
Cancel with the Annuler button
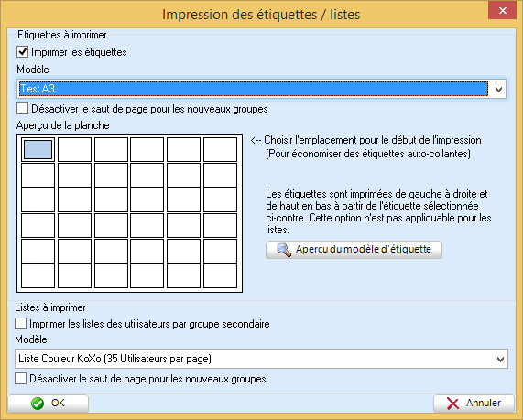(x=474, y=403)
